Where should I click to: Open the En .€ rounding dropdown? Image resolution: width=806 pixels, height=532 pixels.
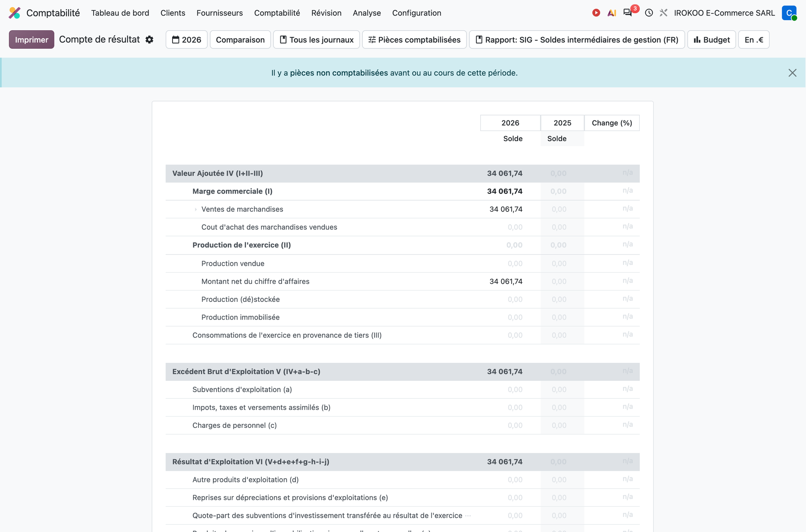[754, 39]
